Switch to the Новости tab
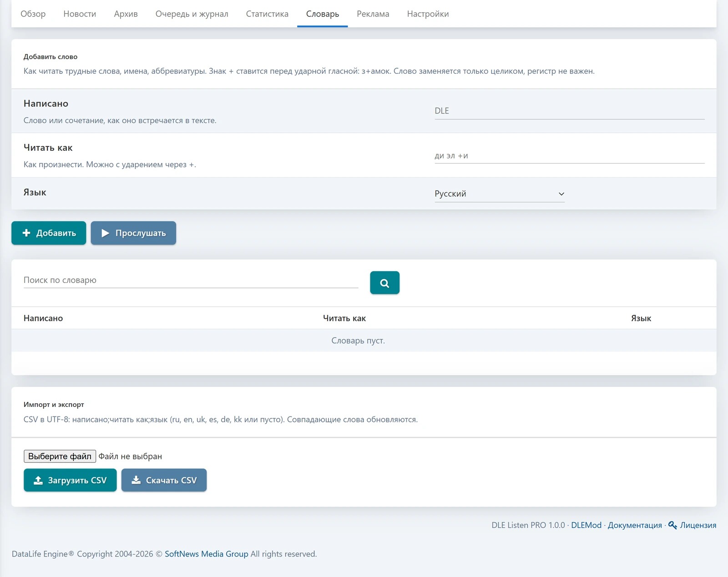Screen dimensions: 728x577 pyautogui.click(x=80, y=14)
